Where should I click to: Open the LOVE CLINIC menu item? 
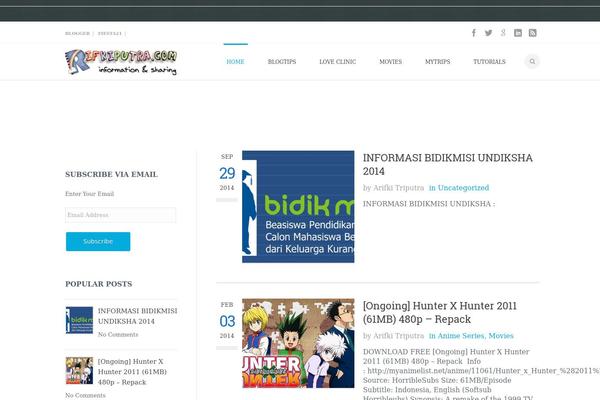[338, 62]
